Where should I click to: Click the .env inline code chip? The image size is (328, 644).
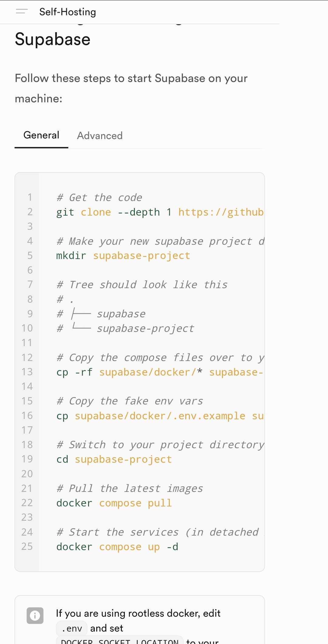point(72,628)
